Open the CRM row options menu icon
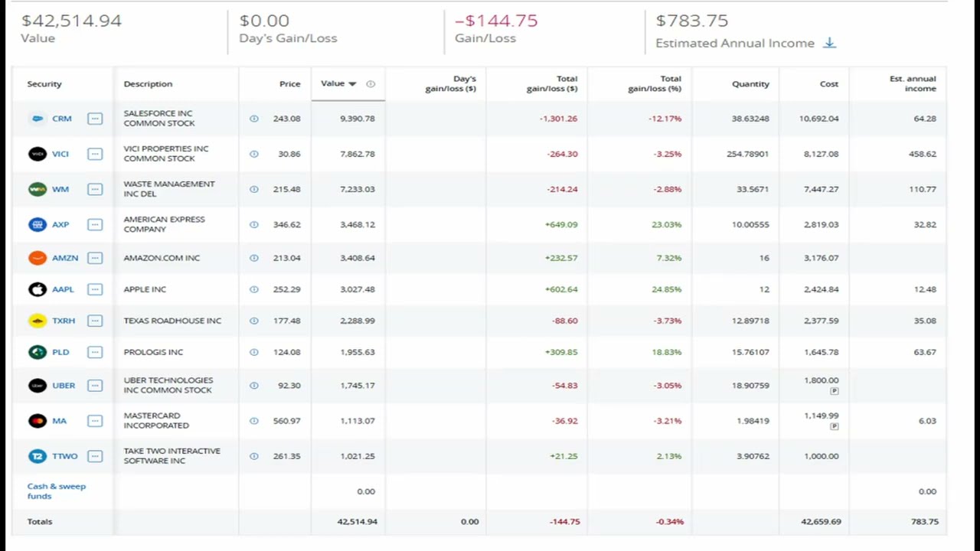 coord(95,119)
